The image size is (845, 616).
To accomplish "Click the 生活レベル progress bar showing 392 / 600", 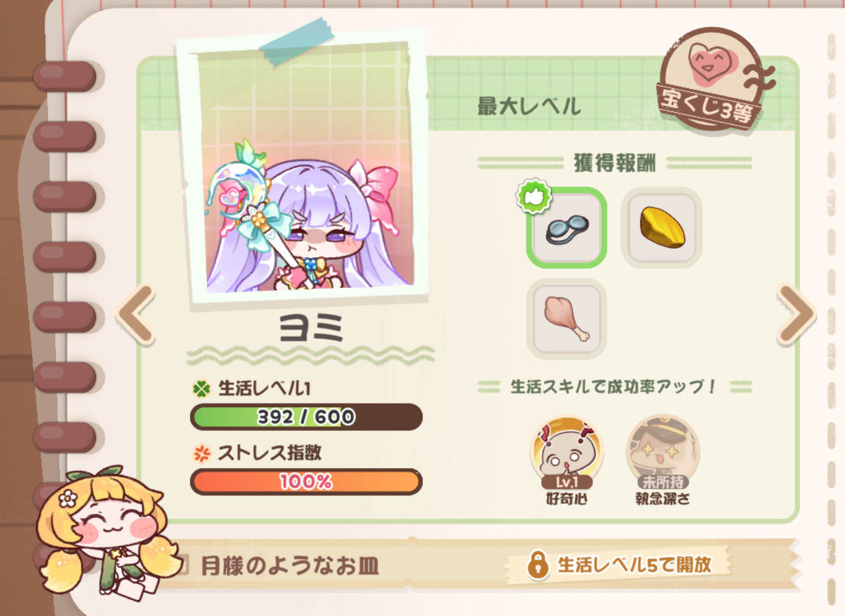I will pos(306,417).
